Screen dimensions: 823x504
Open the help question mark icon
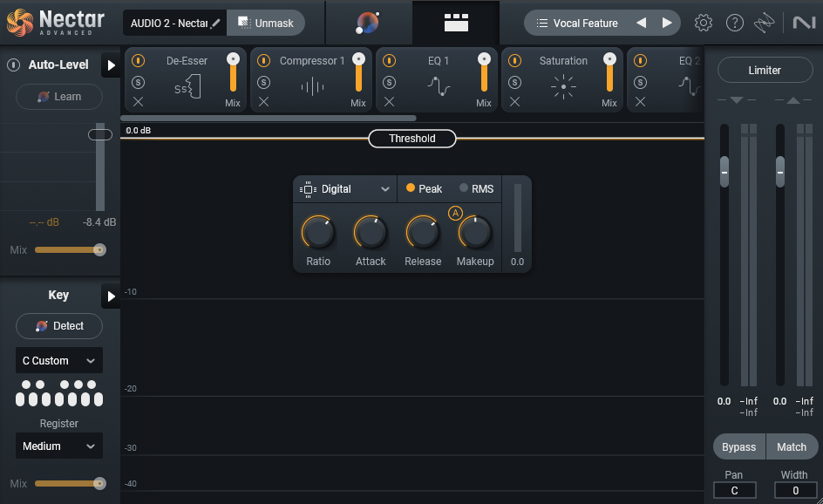(x=734, y=23)
